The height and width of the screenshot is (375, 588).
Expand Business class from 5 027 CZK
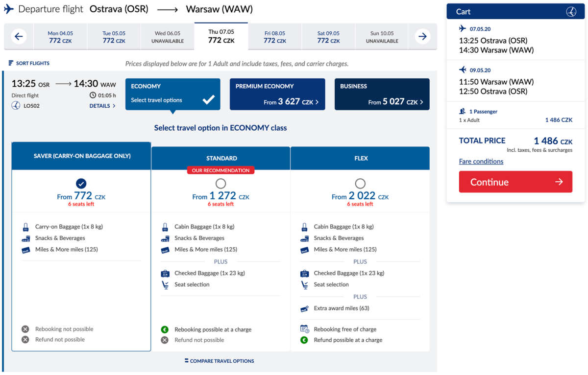point(382,94)
